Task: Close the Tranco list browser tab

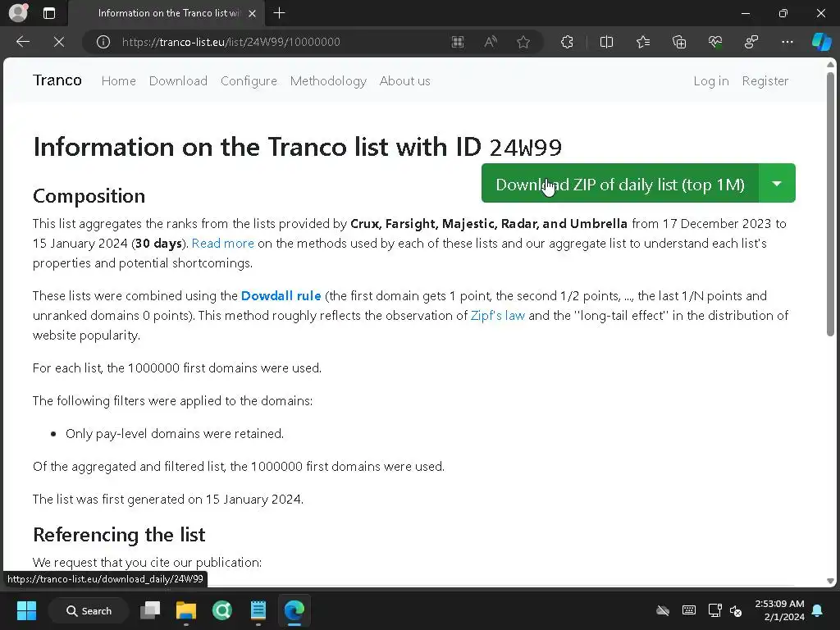Action: pos(253,13)
